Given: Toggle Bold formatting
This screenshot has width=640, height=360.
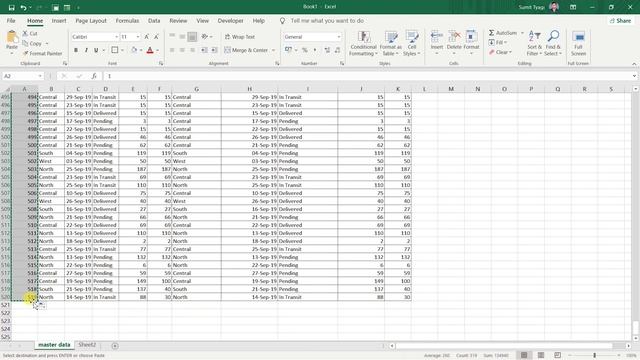Looking at the screenshot, I should [76, 50].
